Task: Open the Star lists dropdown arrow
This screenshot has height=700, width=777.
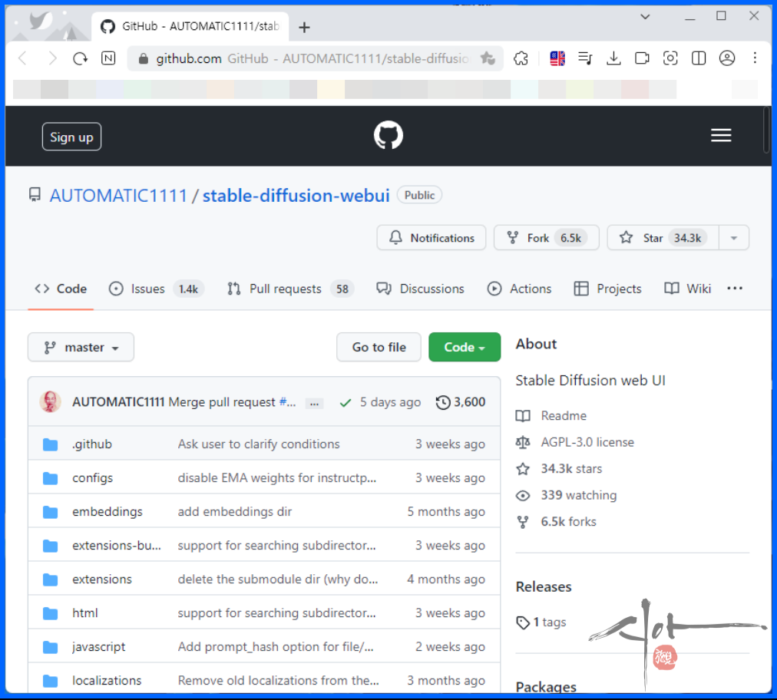Action: point(734,238)
